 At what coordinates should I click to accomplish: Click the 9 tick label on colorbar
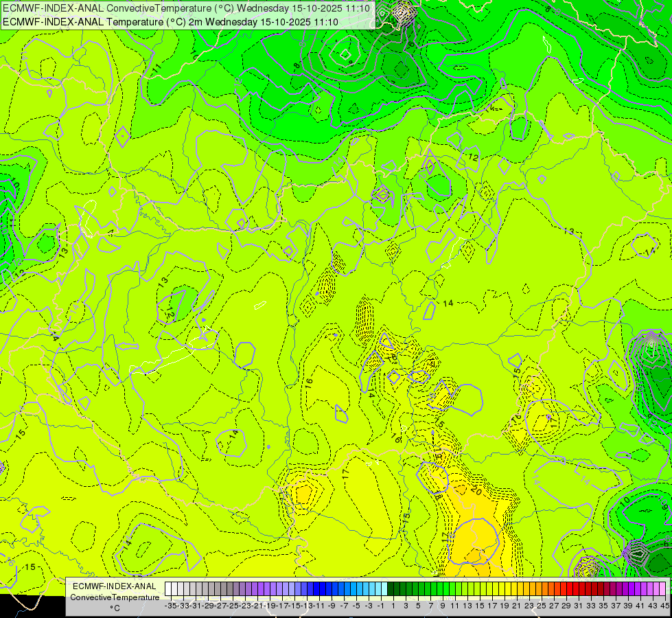click(x=443, y=606)
